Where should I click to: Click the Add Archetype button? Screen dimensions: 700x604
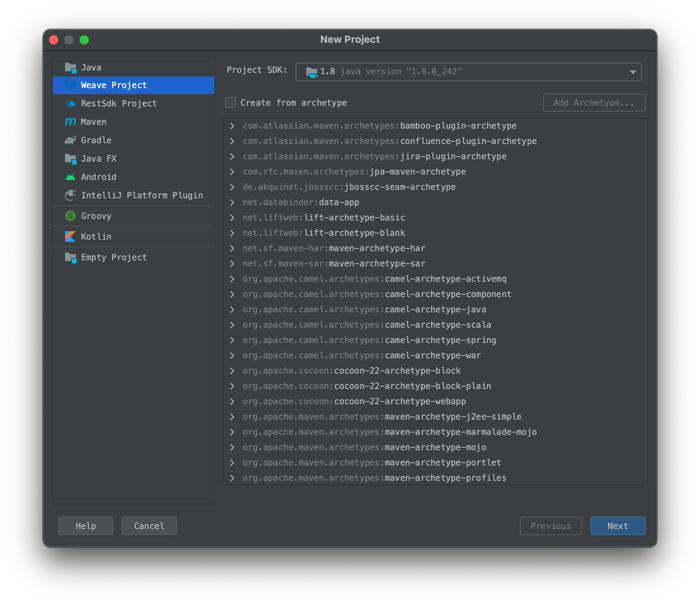[x=594, y=102]
